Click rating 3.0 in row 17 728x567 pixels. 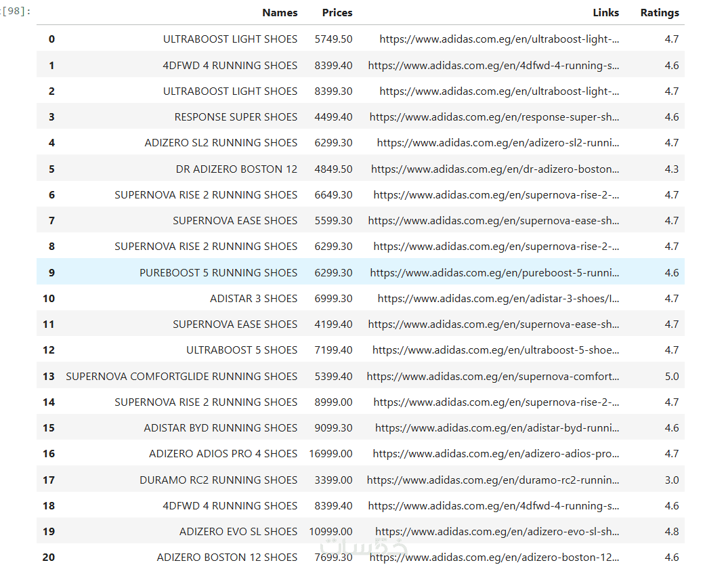(671, 480)
